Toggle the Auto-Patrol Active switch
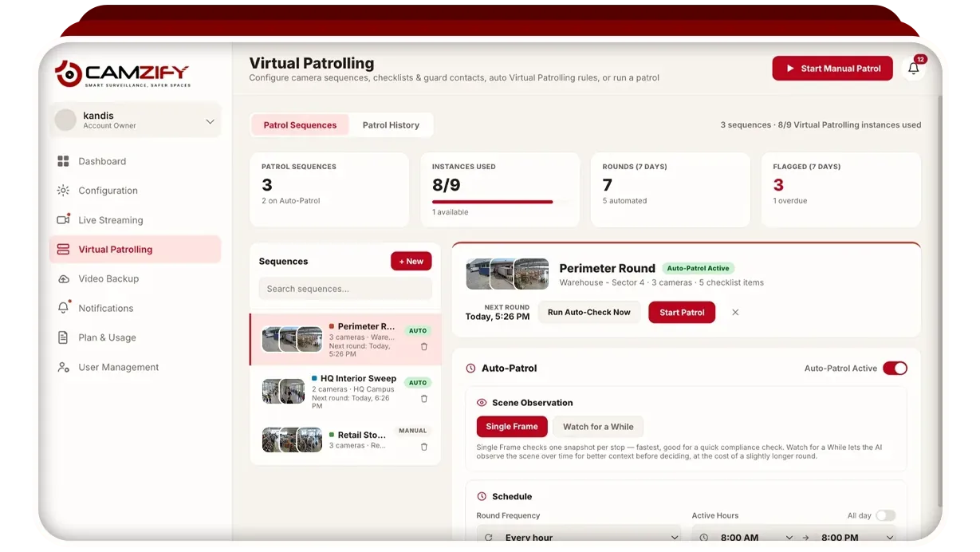Viewport: 980px width, 552px height. (x=895, y=369)
